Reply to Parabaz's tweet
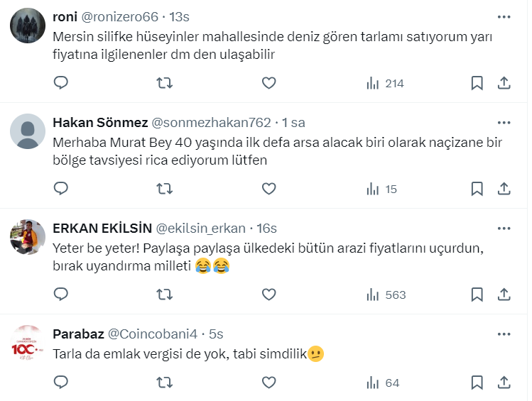 (x=61, y=383)
